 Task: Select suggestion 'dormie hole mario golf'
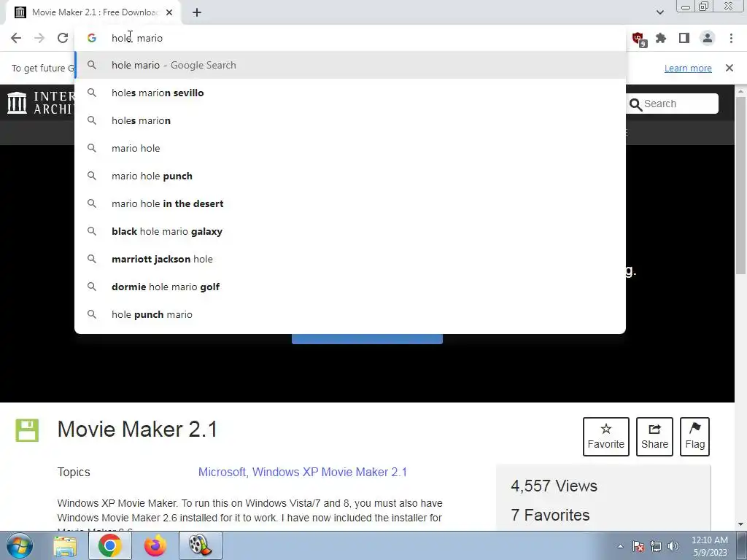pos(350,287)
